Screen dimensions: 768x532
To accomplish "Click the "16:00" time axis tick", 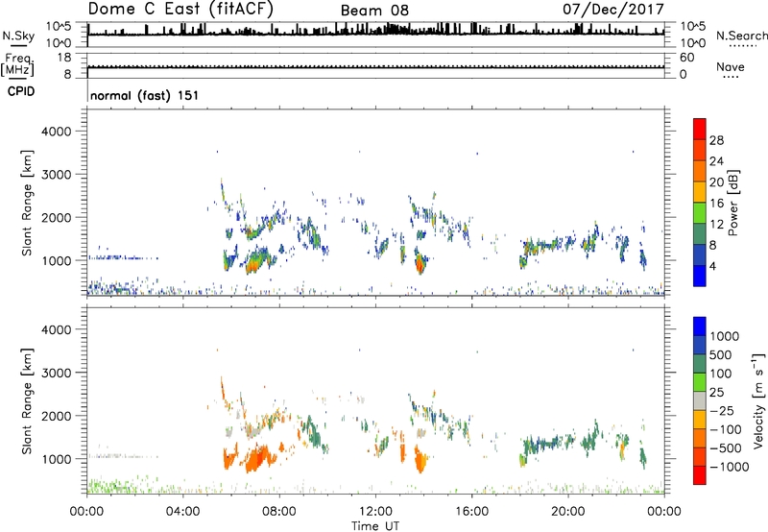I will [x=471, y=512].
